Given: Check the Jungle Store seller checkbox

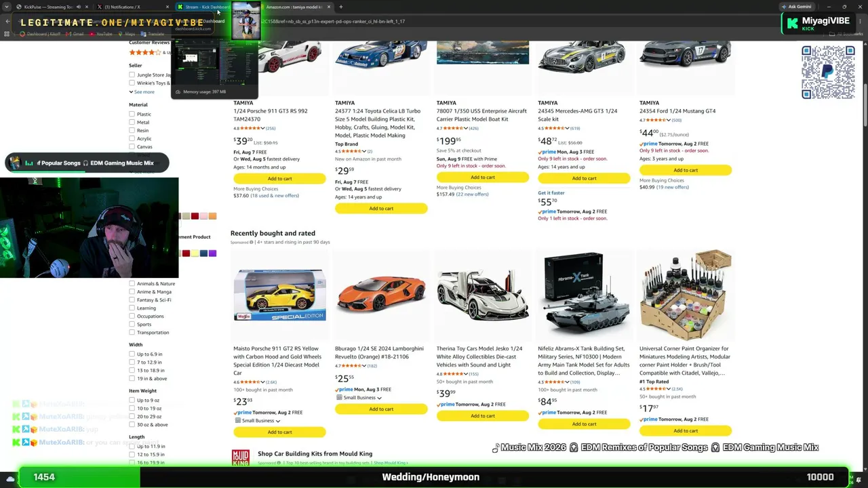Looking at the screenshot, I should [x=132, y=75].
